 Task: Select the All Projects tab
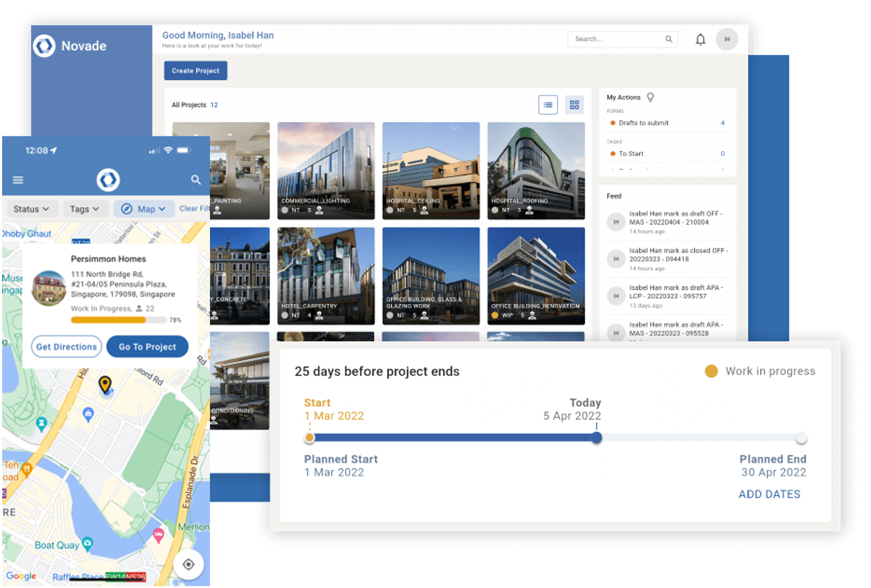coord(190,105)
